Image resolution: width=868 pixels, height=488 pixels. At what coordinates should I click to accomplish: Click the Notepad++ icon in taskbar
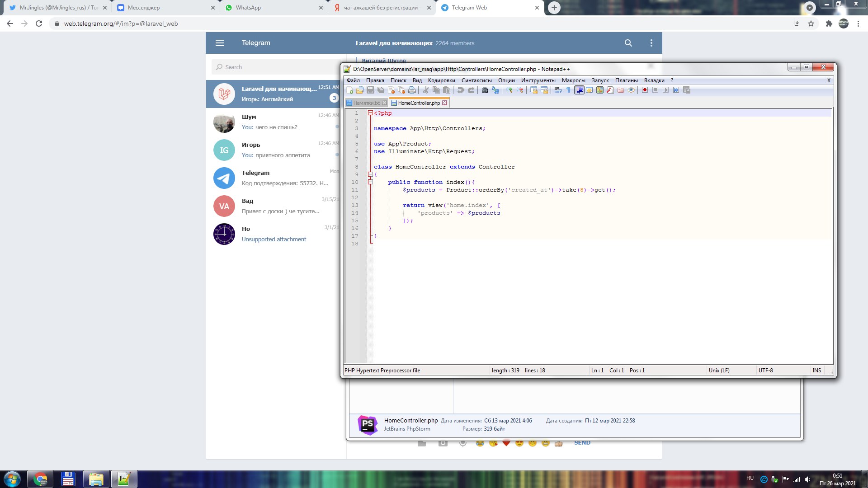tap(124, 479)
